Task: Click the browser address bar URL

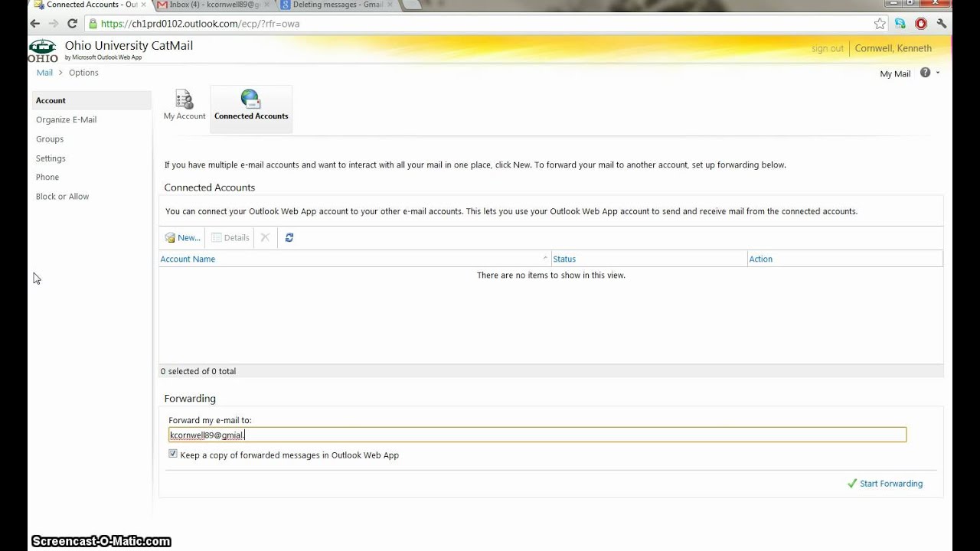Action: (x=201, y=24)
